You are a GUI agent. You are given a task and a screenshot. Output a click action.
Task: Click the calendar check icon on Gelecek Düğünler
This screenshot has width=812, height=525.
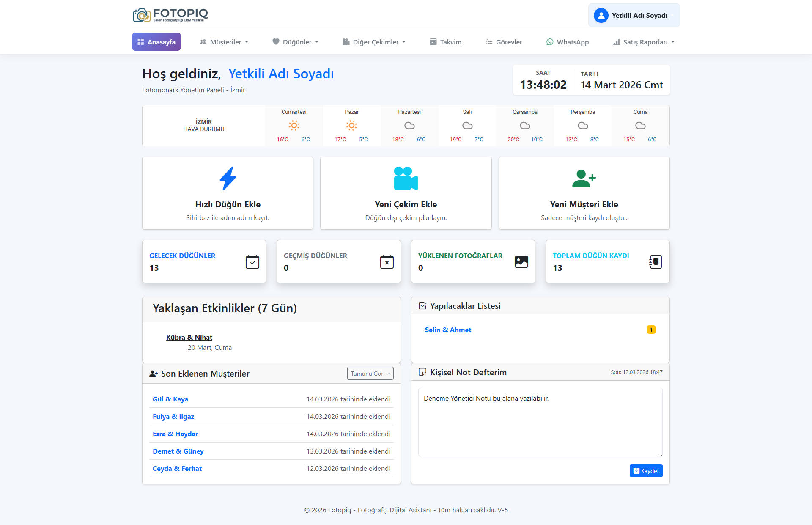[252, 262]
